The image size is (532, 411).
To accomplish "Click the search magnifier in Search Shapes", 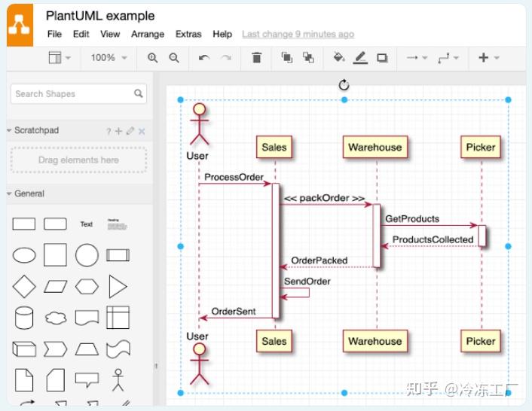I will point(138,93).
